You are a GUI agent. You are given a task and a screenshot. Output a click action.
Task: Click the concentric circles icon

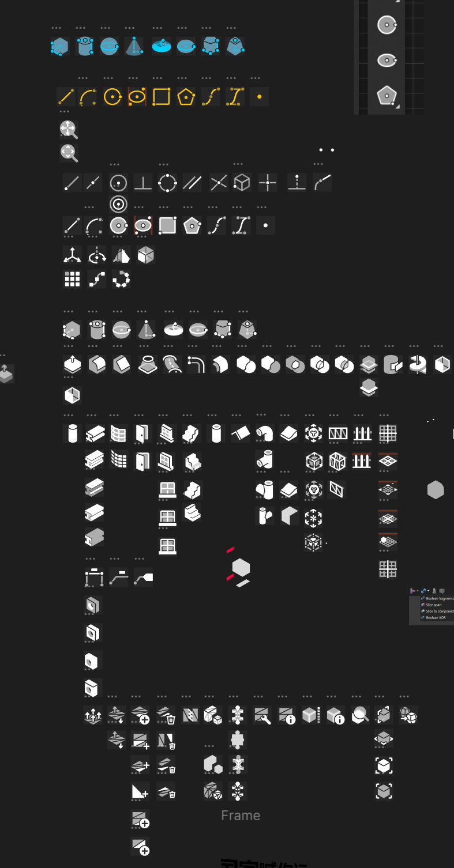(x=118, y=204)
